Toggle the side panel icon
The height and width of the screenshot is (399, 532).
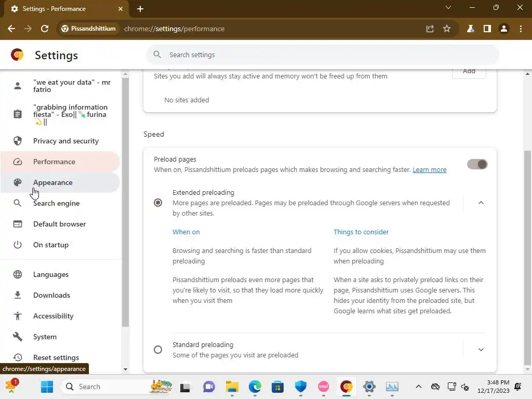point(487,29)
